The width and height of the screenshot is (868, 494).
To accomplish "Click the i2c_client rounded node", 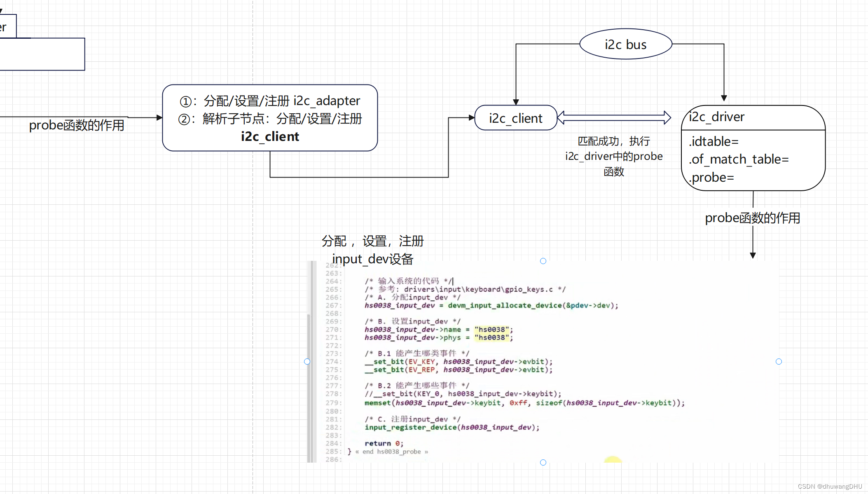I will [516, 118].
